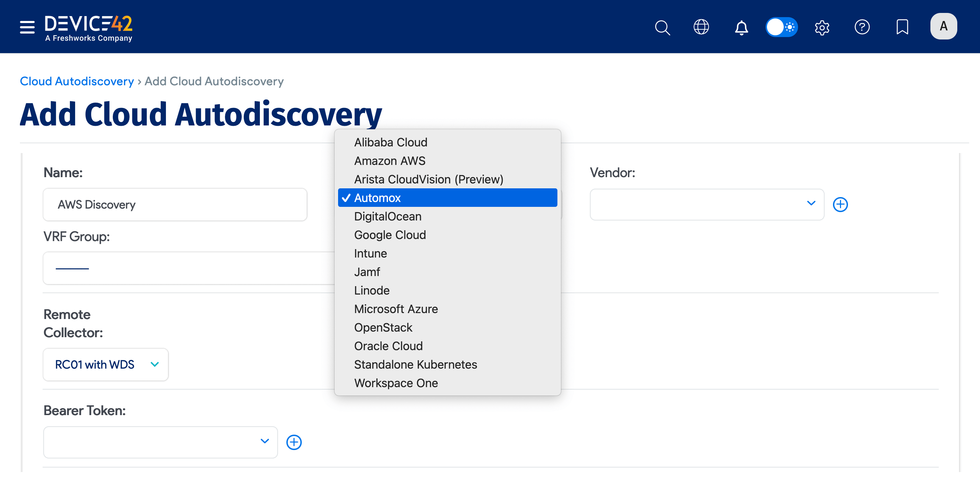Viewport: 980px width, 478px height.
Task: Select Google Cloud from the list
Action: tap(389, 235)
